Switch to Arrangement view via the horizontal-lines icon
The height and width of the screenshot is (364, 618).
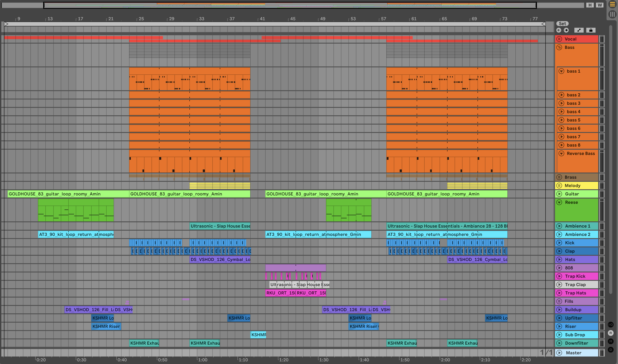point(612,4)
